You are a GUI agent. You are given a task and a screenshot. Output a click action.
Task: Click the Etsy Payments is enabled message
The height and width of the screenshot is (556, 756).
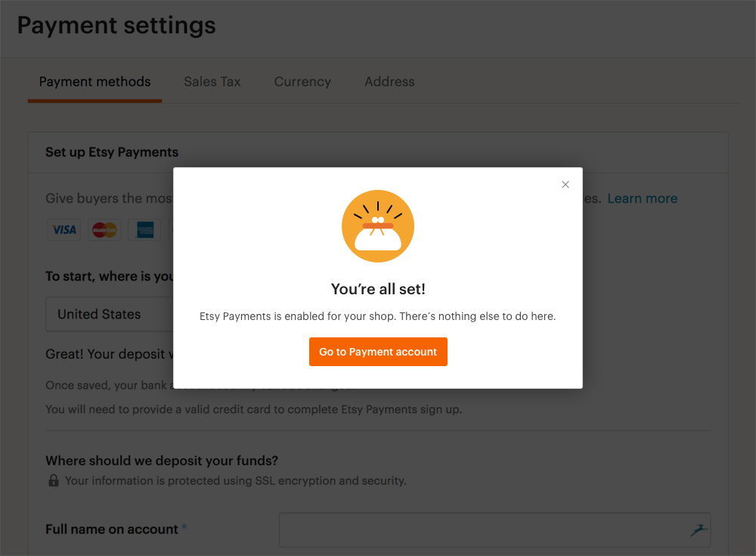coord(378,316)
